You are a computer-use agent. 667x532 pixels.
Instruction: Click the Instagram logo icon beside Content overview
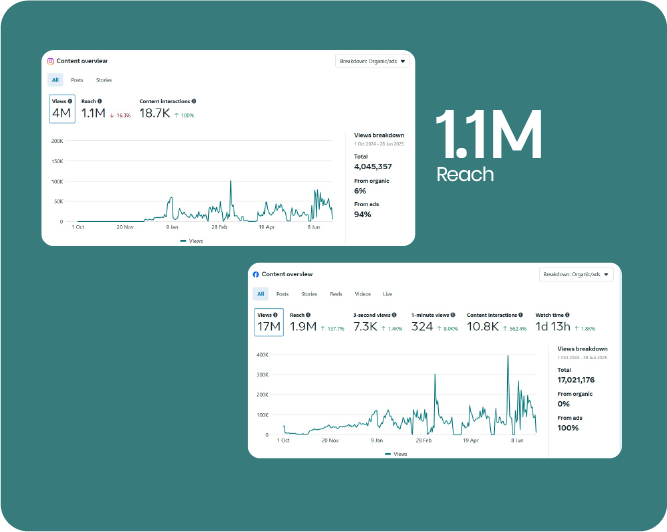point(51,61)
